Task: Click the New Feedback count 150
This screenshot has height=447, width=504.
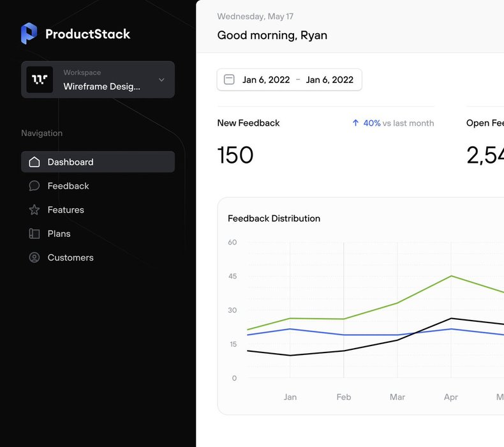Action: 235,155
